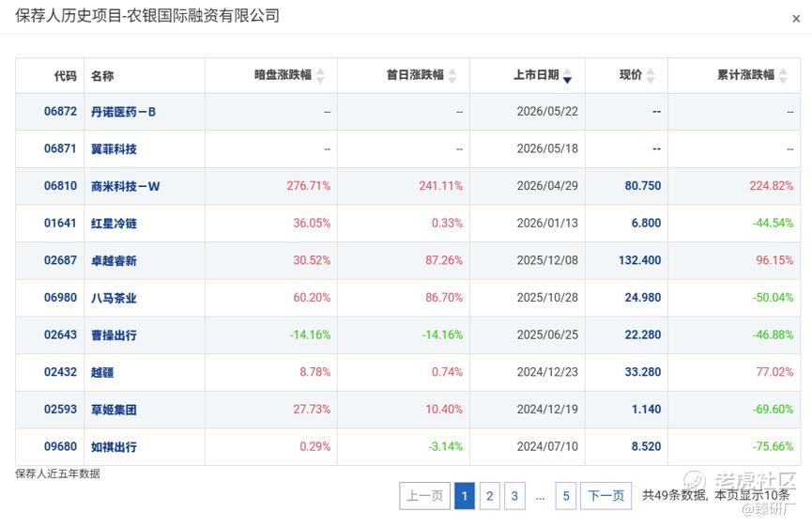Image resolution: width=812 pixels, height=528 pixels.
Task: Open stock code 02643
Action: pos(60,335)
